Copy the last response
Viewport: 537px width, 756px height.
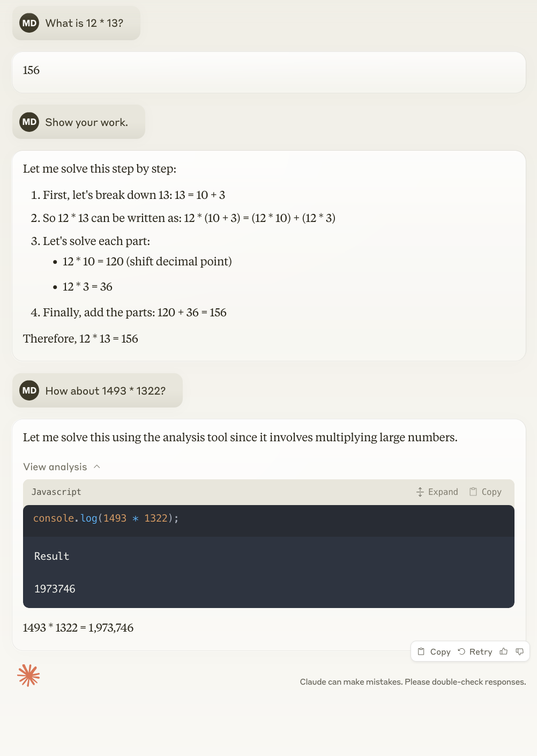[434, 651]
